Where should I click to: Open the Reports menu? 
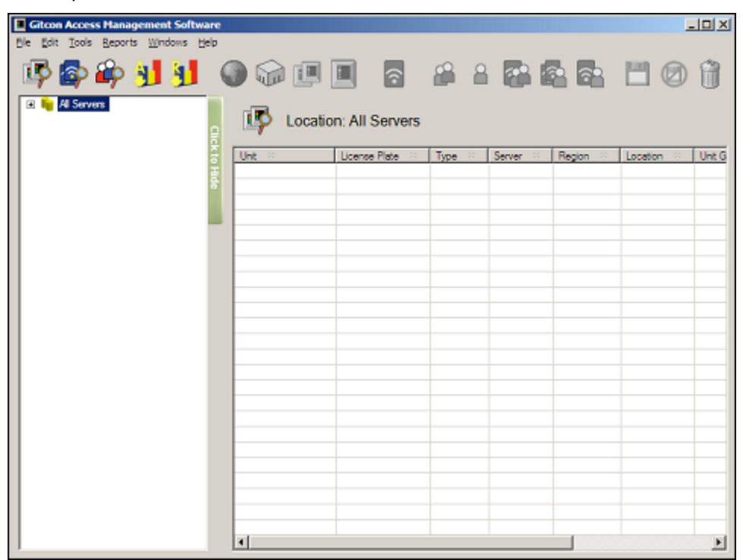click(x=120, y=42)
